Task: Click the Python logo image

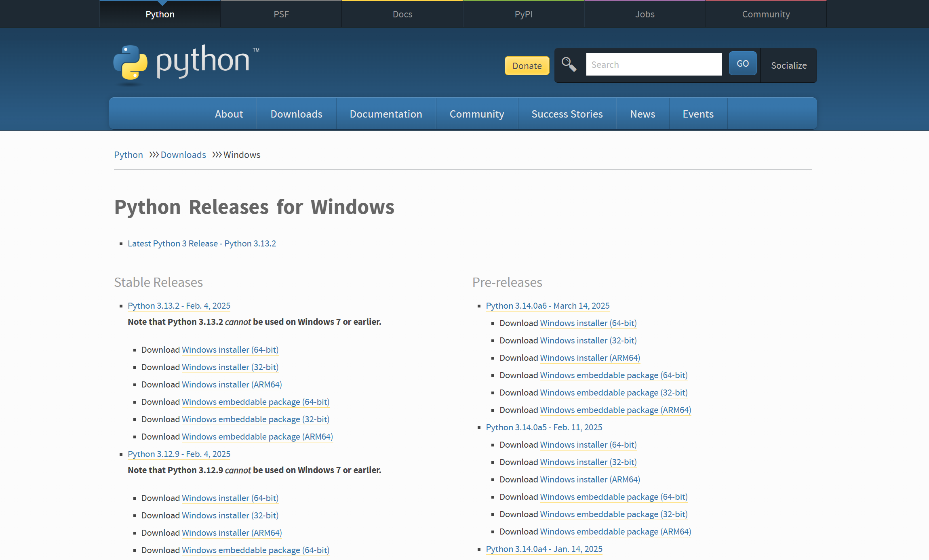Action: pos(186,63)
